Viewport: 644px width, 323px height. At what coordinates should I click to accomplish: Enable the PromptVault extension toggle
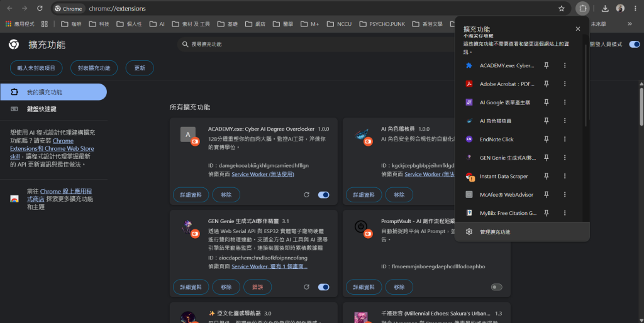[x=497, y=287]
